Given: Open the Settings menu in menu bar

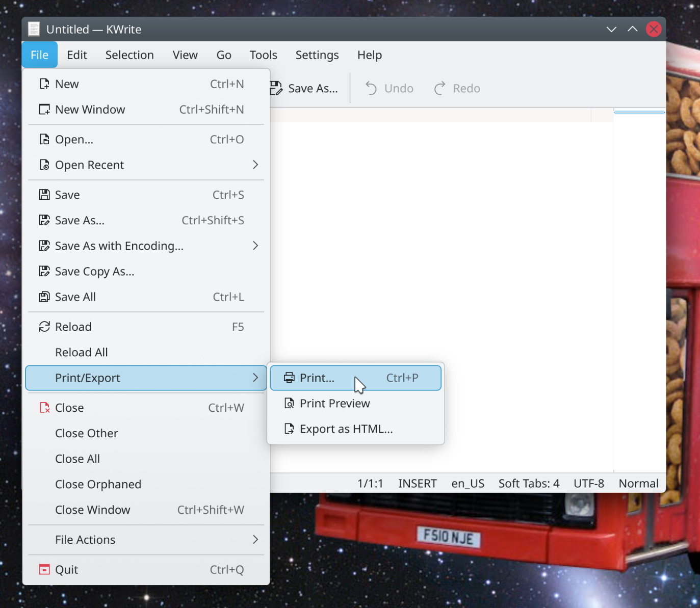Looking at the screenshot, I should 317,55.
